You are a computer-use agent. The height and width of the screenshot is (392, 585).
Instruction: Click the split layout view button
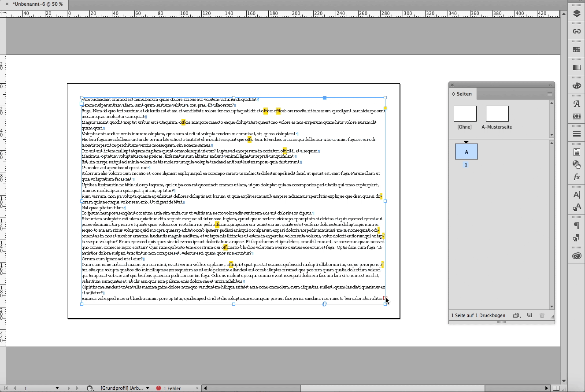[x=556, y=388]
